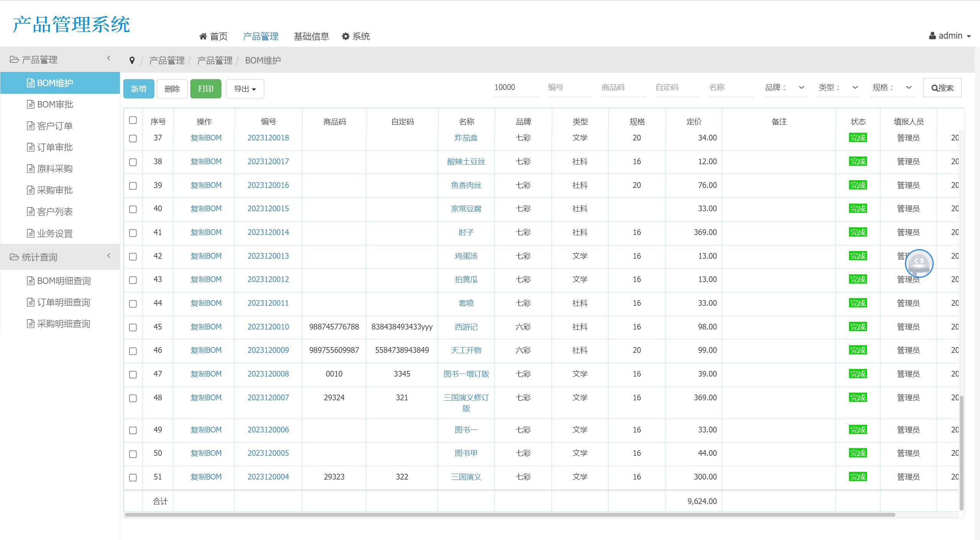The width and height of the screenshot is (980, 540).
Task: Check the checkbox for row 41
Action: (133, 233)
